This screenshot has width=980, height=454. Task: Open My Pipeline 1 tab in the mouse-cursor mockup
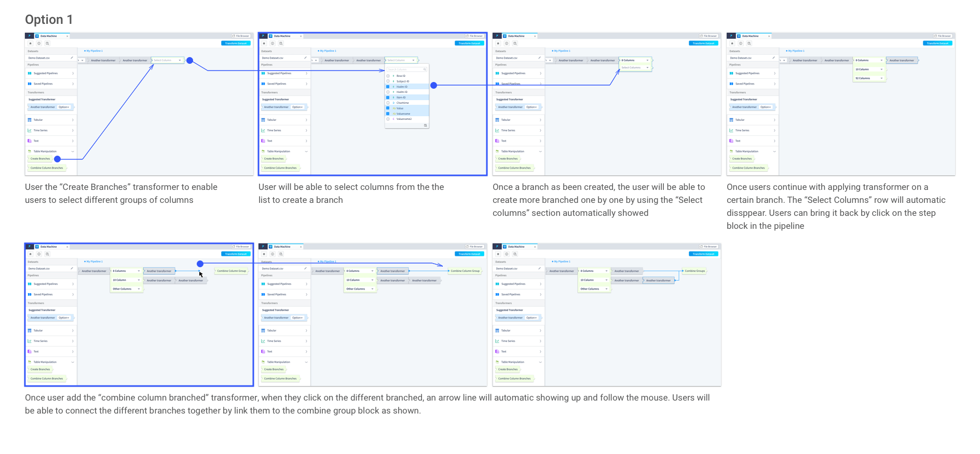tap(94, 262)
